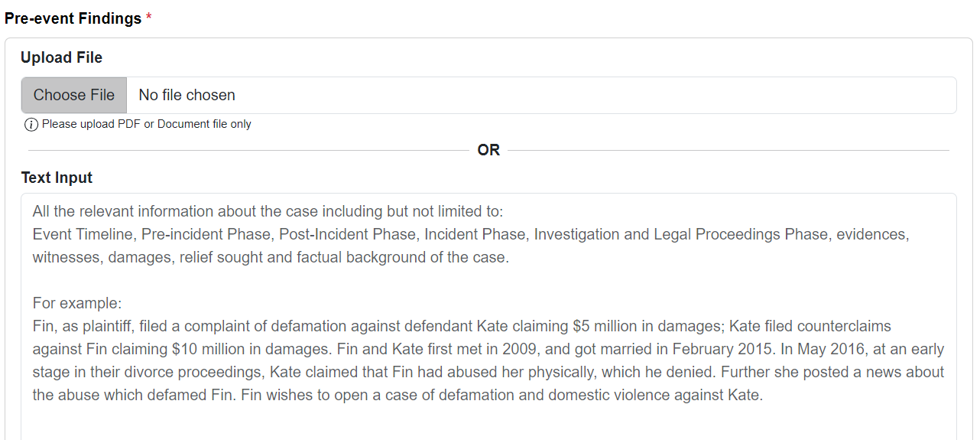The height and width of the screenshot is (440, 980).
Task: Click the Choose File button
Action: pyautogui.click(x=74, y=95)
